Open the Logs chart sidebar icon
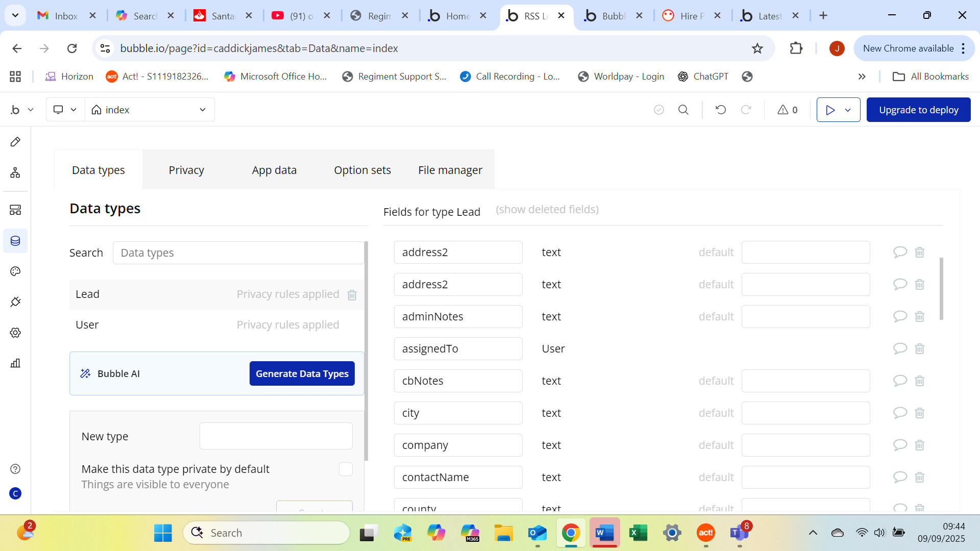Screen dimensions: 980x551 click(x=15, y=363)
